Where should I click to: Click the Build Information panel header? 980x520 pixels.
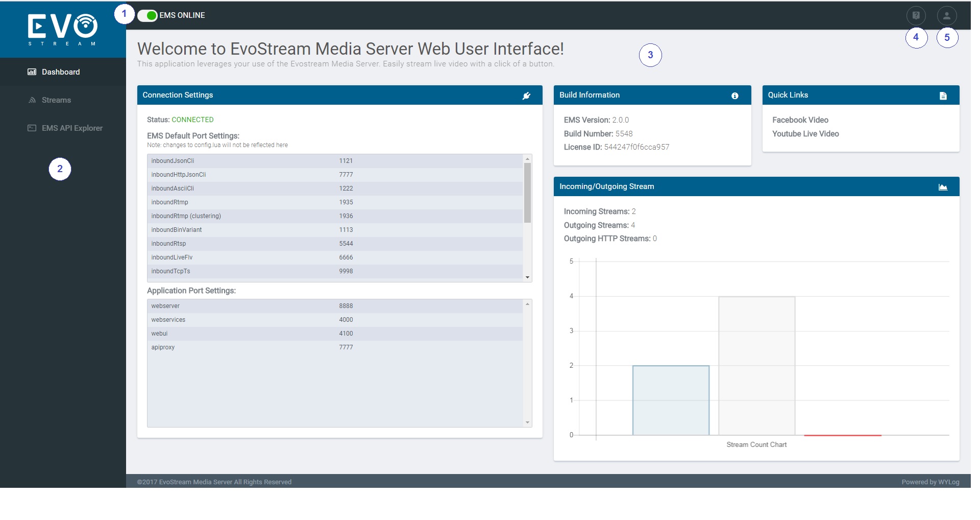coord(652,95)
